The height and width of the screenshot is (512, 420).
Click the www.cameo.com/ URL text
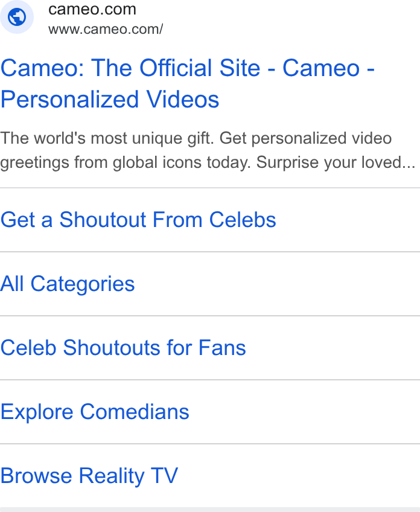pyautogui.click(x=106, y=30)
